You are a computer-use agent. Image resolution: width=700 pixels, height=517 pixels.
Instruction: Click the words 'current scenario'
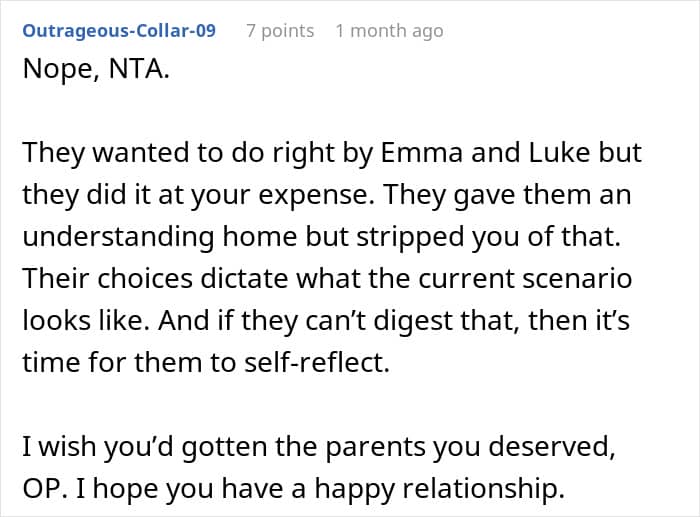pos(525,278)
